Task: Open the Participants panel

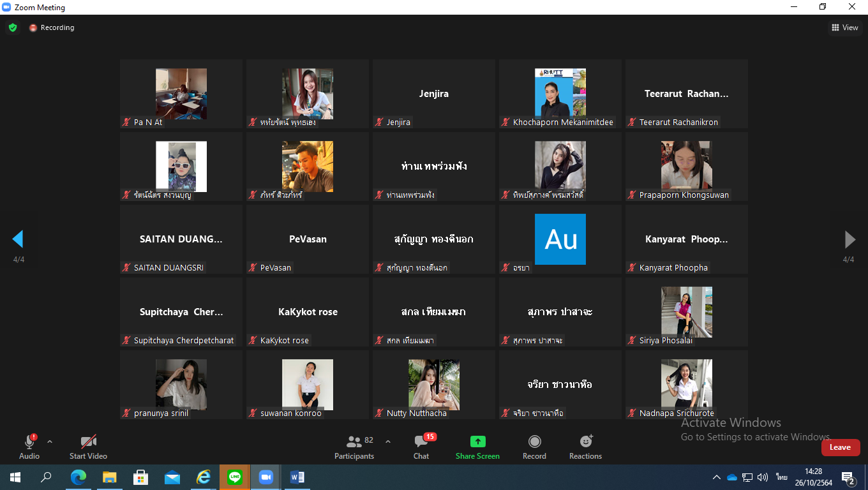Action: tap(354, 447)
